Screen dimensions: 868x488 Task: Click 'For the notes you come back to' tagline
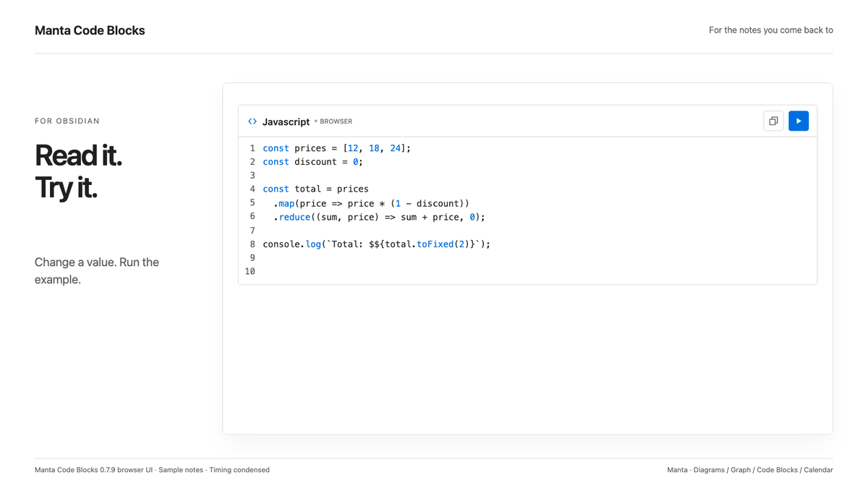(771, 30)
